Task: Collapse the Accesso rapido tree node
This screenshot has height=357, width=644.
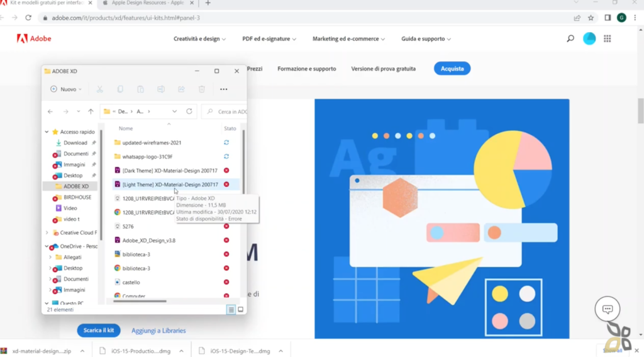Action: (x=47, y=132)
